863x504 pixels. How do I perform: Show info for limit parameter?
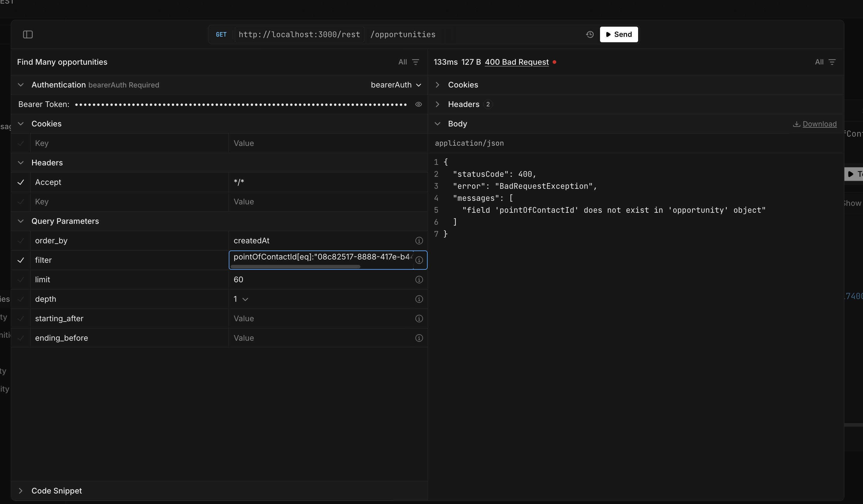click(419, 280)
